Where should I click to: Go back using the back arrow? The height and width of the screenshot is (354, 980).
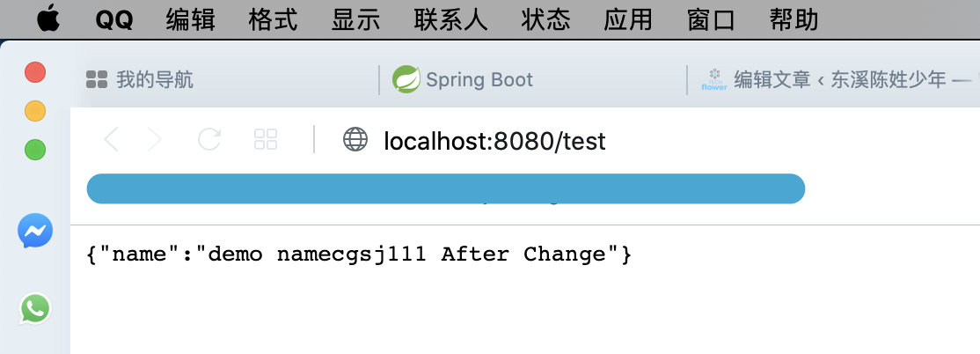[111, 139]
